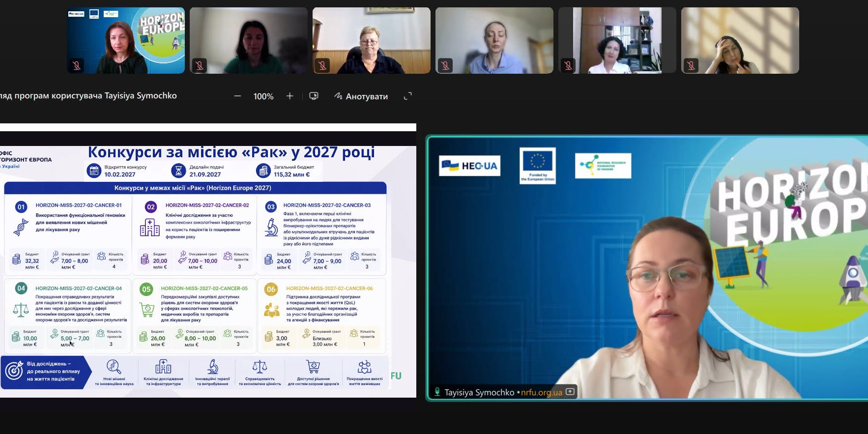Click the HORIZON-MISS-2027-02-CANCER-05 heading

(204, 289)
